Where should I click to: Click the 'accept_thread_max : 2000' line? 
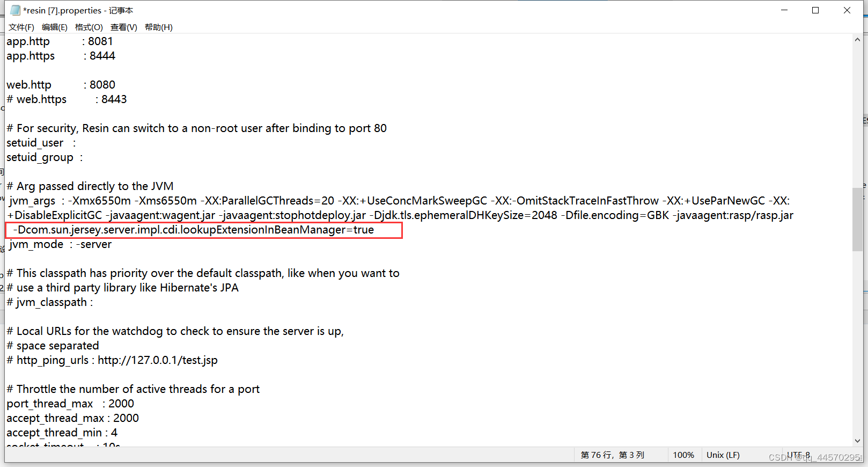click(x=73, y=418)
